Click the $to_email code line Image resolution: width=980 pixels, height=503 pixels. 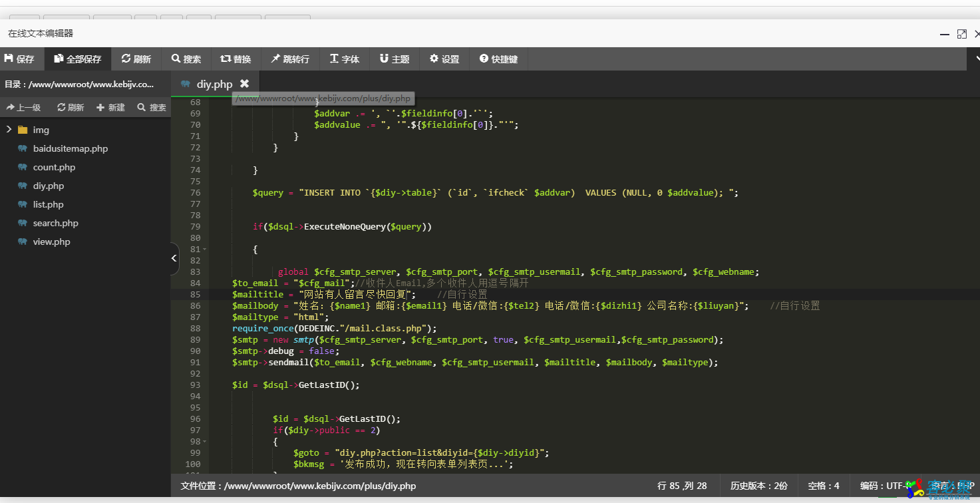pyautogui.click(x=380, y=283)
